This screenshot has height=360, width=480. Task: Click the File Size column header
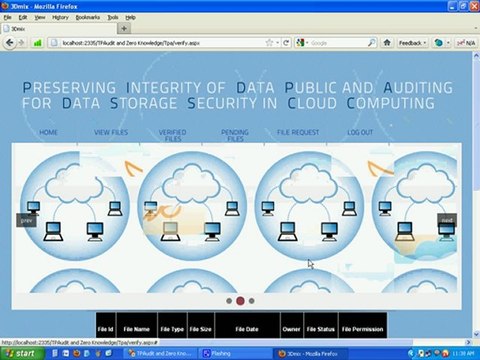point(201,325)
